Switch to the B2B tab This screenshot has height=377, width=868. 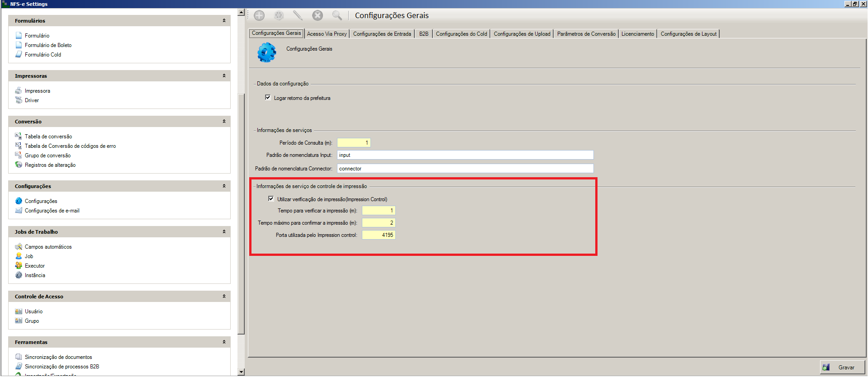click(423, 34)
